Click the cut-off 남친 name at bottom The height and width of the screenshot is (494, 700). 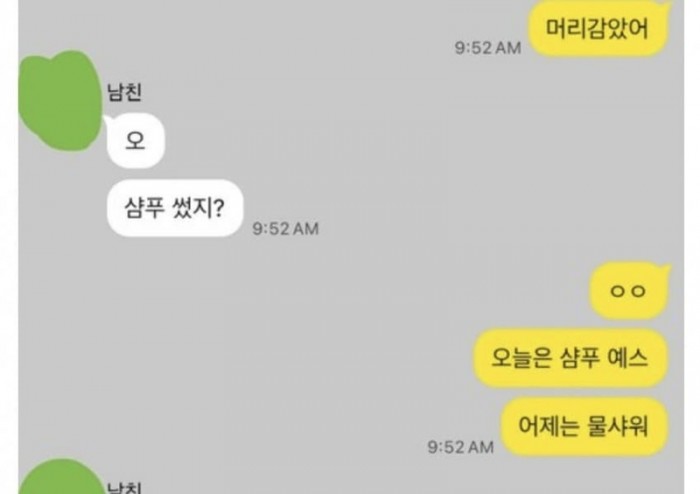[x=125, y=487]
